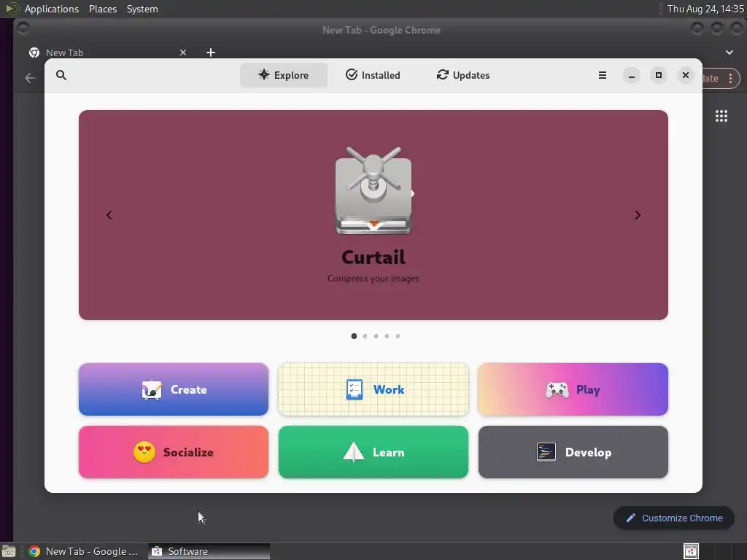This screenshot has height=560, width=747.
Task: Maximize the Software window
Action: pyautogui.click(x=659, y=75)
